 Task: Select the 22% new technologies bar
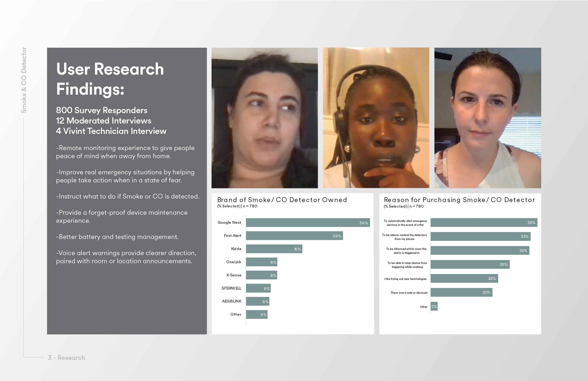(x=464, y=278)
